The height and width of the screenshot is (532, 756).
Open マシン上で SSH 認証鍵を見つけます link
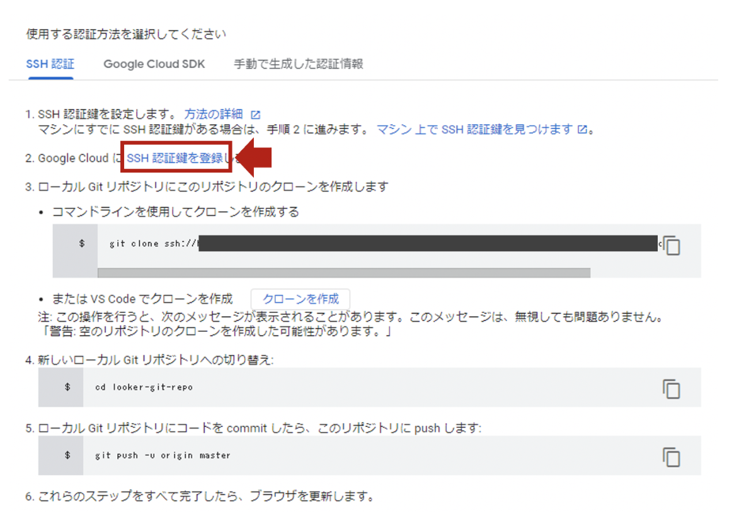(x=475, y=130)
